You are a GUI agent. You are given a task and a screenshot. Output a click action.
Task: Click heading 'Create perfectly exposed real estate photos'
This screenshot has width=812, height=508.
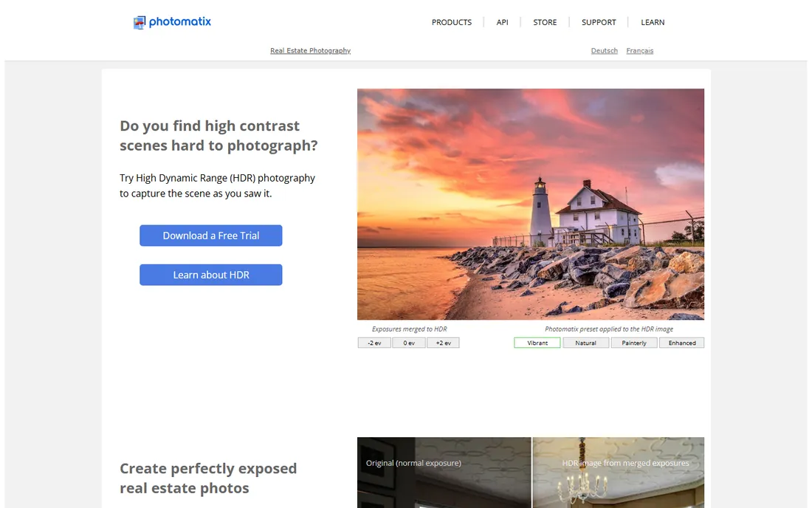(208, 478)
